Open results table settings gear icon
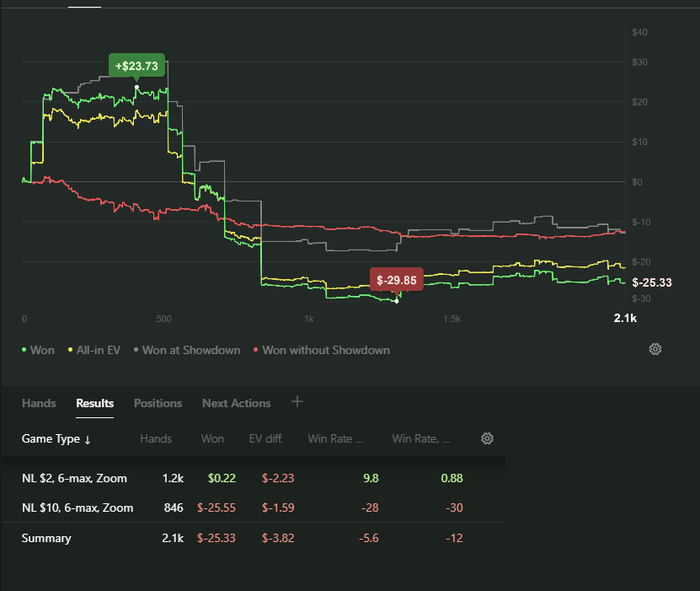The image size is (700, 591). click(x=487, y=438)
